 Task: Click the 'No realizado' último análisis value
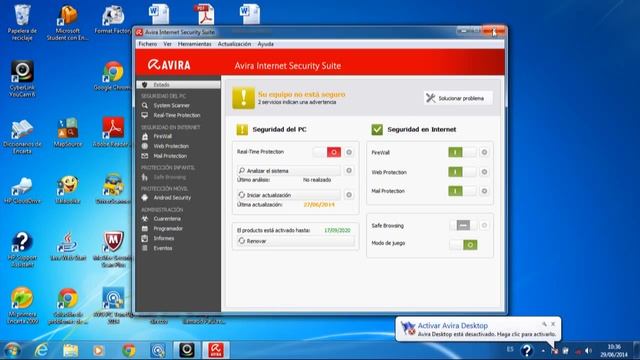click(317, 180)
